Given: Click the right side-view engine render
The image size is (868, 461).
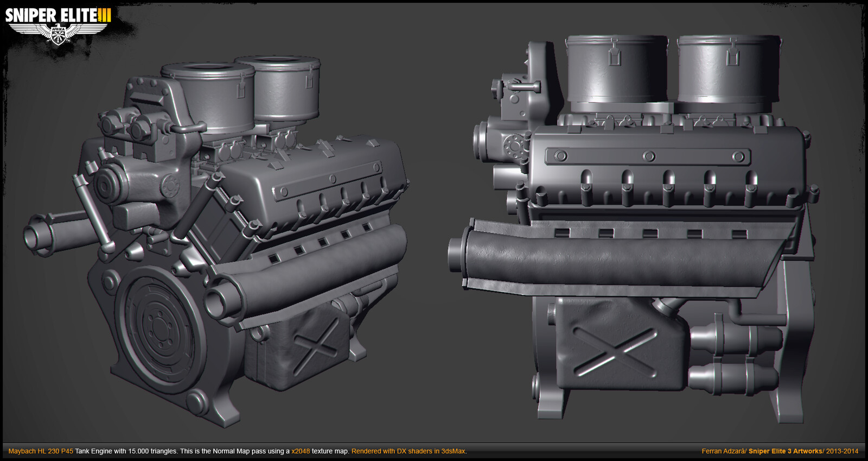Looking at the screenshot, I should click(634, 229).
